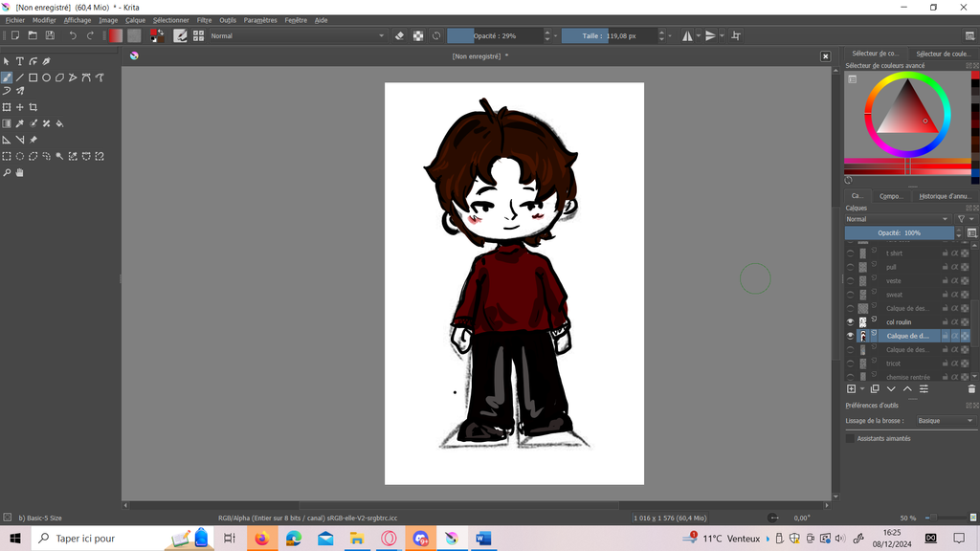Activate the Fill bucket tool
The height and width of the screenshot is (551, 980).
tap(59, 123)
